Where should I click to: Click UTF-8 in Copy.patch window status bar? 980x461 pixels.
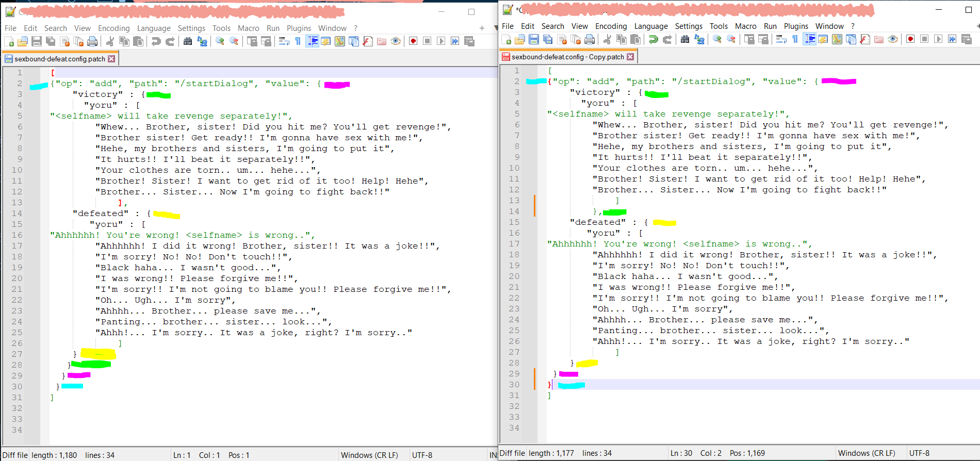coord(920,453)
